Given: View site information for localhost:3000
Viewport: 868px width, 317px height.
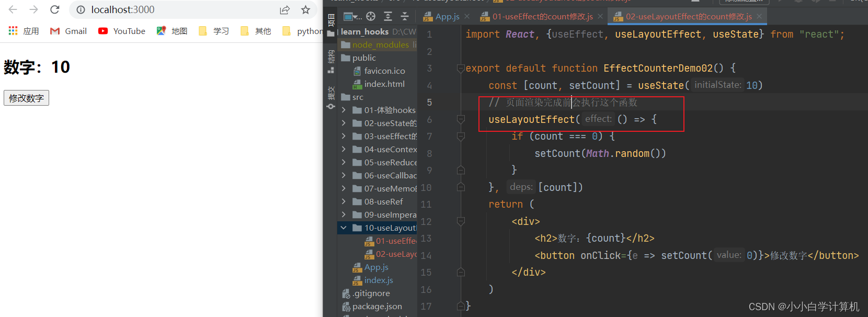Looking at the screenshot, I should click(x=81, y=9).
